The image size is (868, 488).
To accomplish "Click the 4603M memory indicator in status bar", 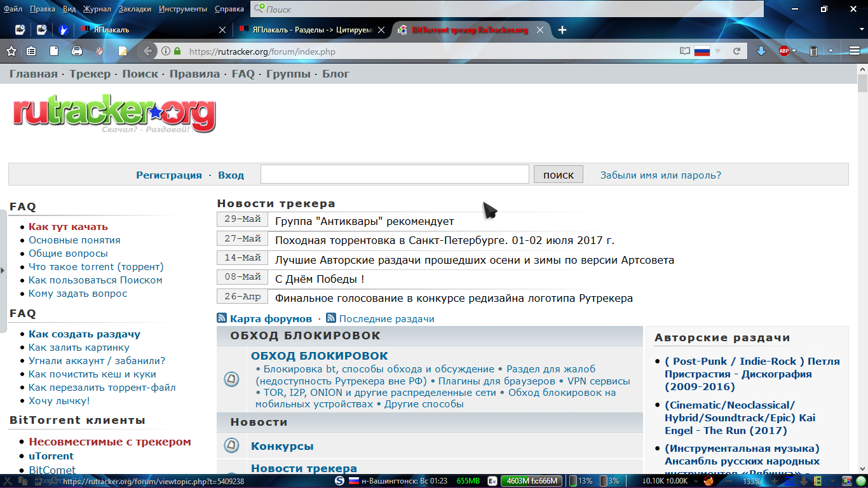I will pos(531,481).
